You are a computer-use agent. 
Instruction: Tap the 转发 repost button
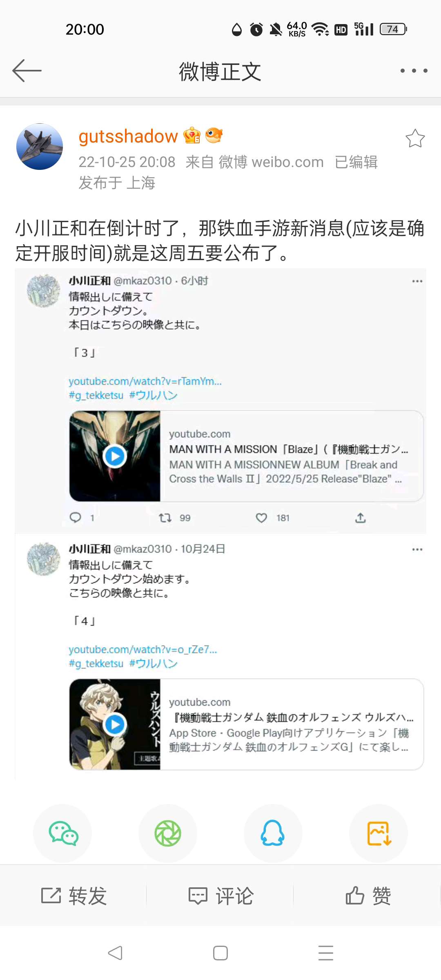pyautogui.click(x=74, y=896)
